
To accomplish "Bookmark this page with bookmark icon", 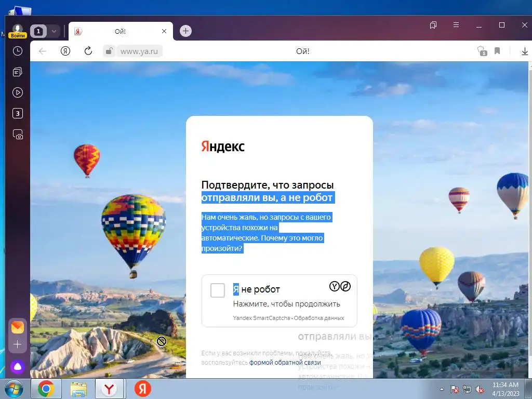I will pos(497,51).
